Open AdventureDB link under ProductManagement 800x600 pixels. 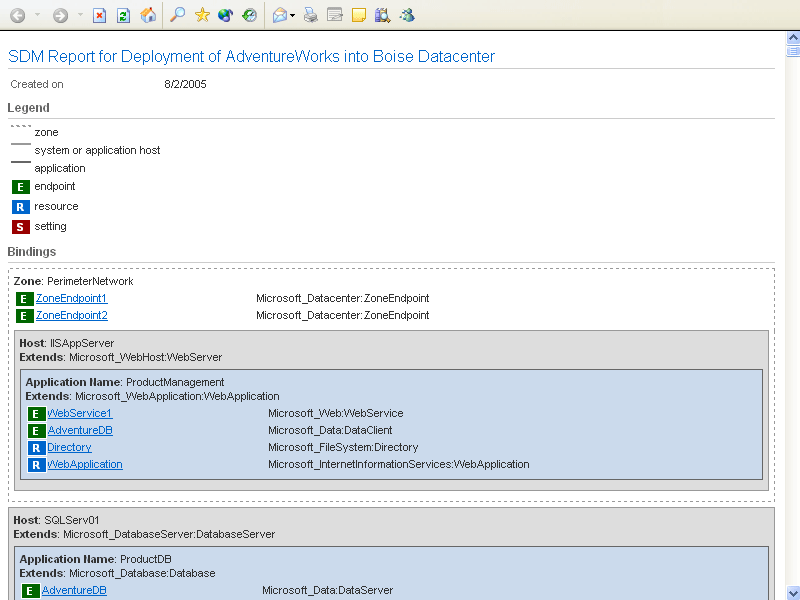coord(80,430)
